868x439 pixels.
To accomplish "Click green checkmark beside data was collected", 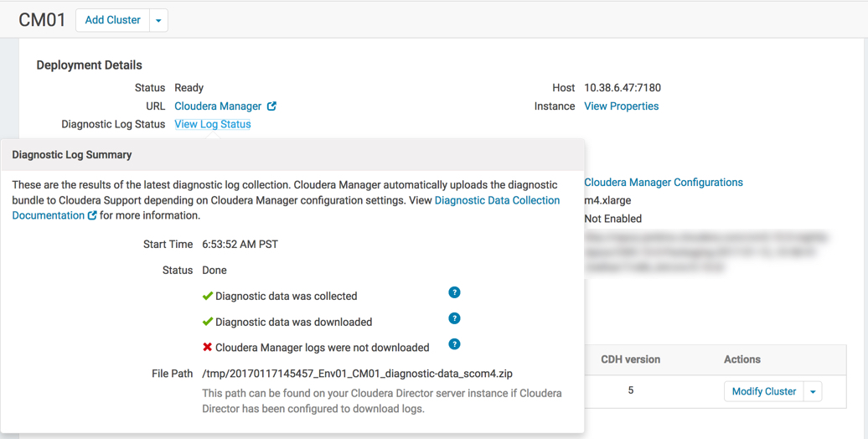I will coord(208,296).
